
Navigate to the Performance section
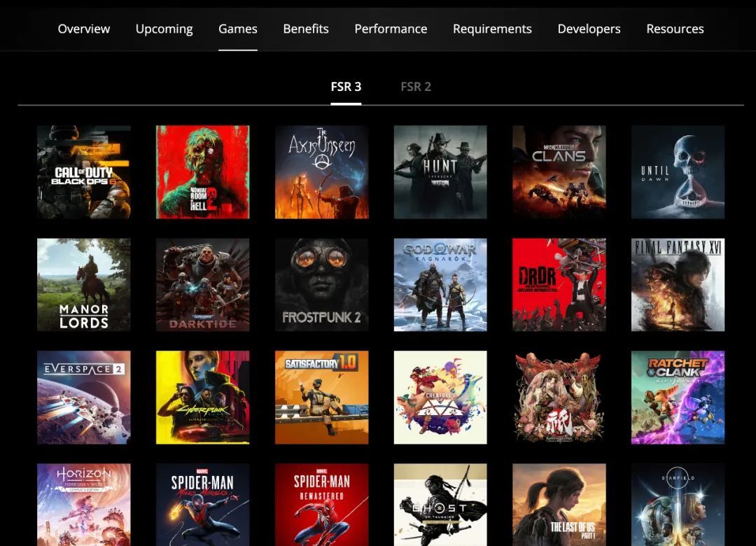click(391, 29)
